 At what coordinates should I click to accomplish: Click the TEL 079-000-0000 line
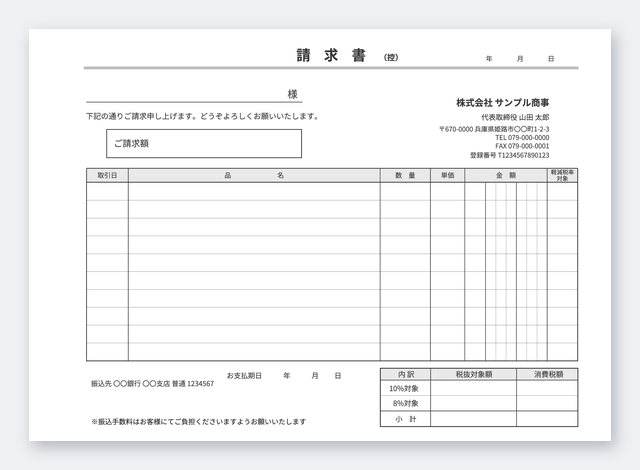pyautogui.click(x=522, y=138)
